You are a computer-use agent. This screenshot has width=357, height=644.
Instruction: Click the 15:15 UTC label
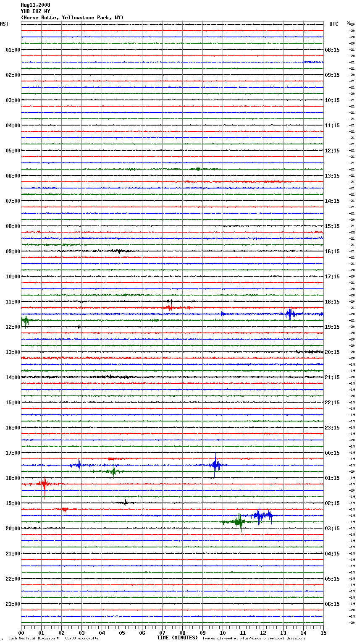pos(332,226)
